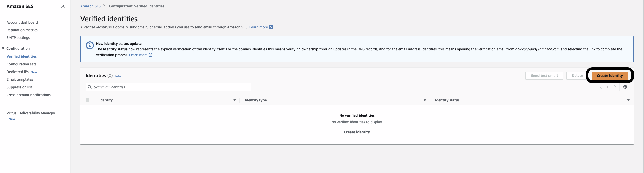Select Verified identities in sidebar
Viewport: 644px width, 173px height.
coord(22,56)
